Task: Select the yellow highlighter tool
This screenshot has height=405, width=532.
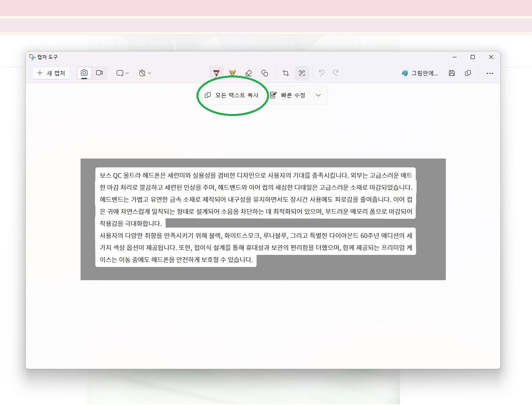Action: click(x=233, y=73)
